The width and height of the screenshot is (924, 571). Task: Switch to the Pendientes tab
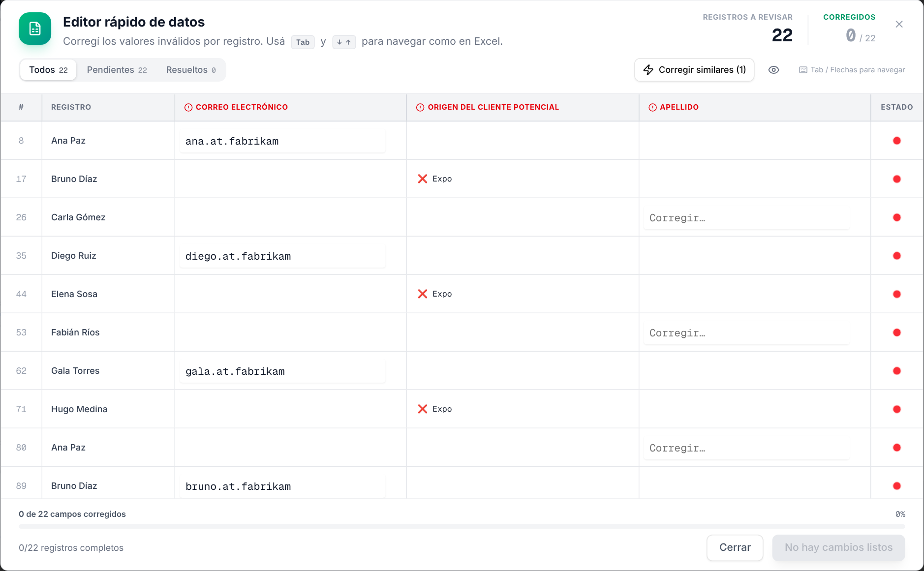tap(117, 70)
